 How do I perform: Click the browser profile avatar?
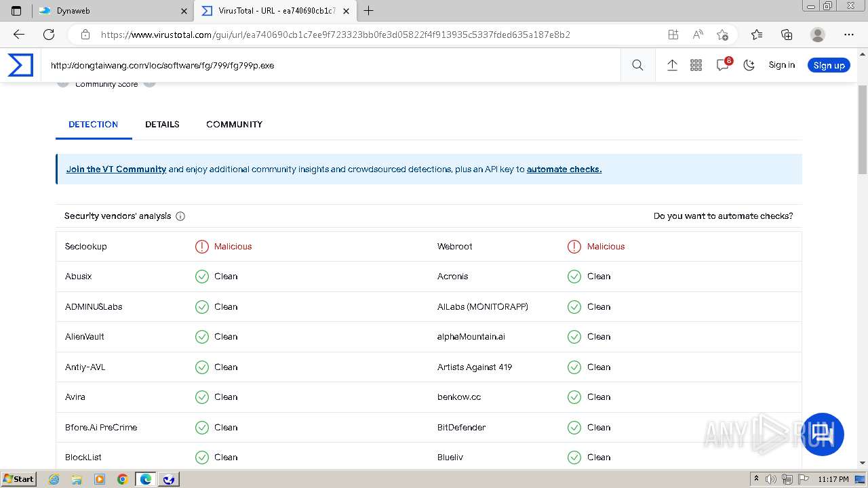tap(818, 35)
